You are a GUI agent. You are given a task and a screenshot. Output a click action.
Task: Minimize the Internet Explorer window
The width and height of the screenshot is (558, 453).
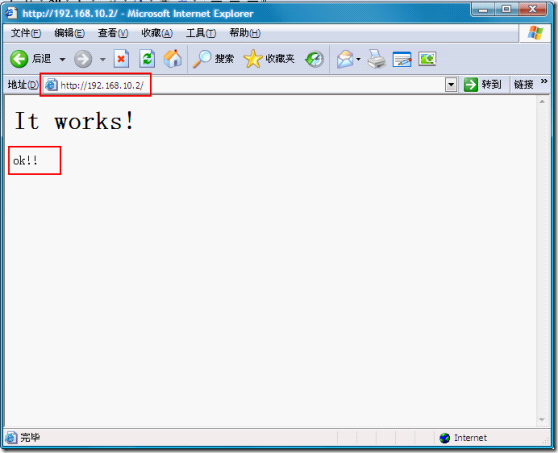[x=483, y=10]
